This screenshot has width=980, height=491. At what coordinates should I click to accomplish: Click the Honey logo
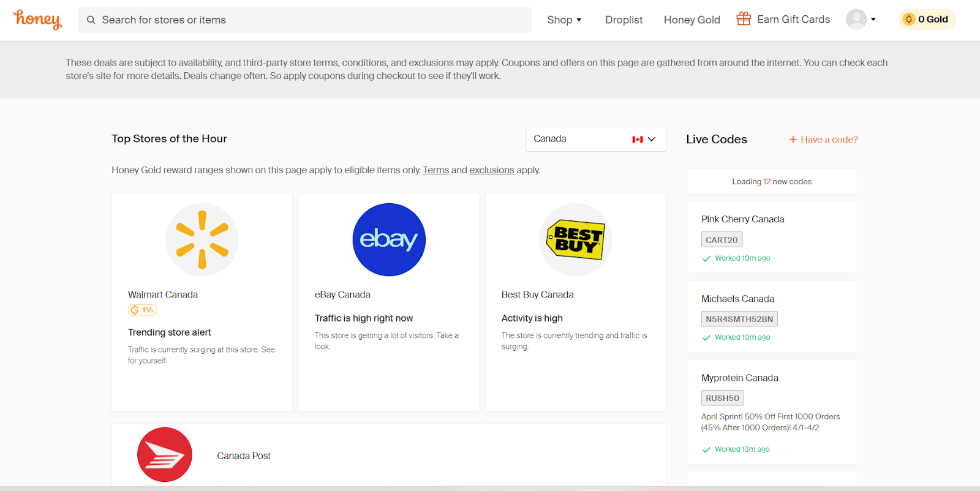coord(38,20)
